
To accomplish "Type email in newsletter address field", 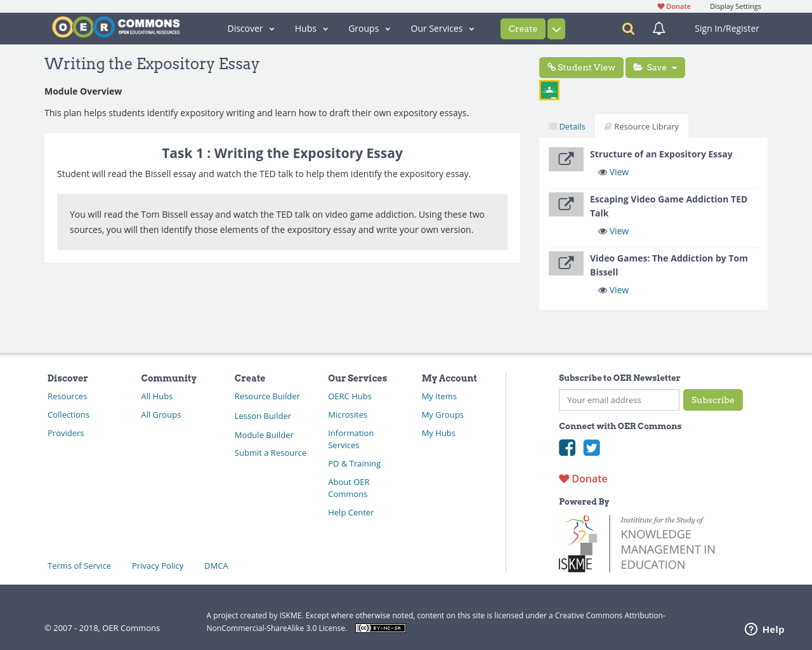I will pyautogui.click(x=619, y=400).
